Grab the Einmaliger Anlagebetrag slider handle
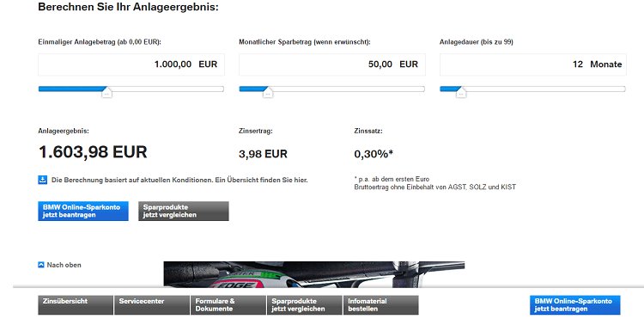Screen dimensions: 644x319 (106, 92)
